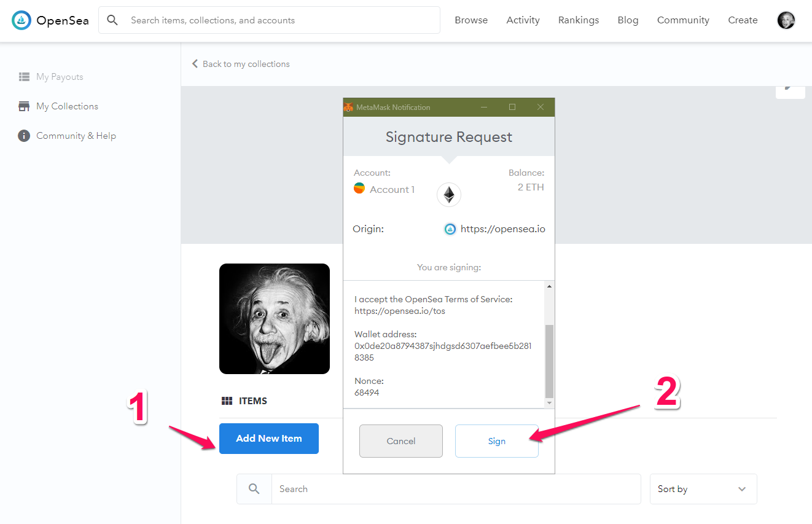The image size is (812, 524).
Task: Click the scroll-up arrow in signing message
Action: (549, 287)
